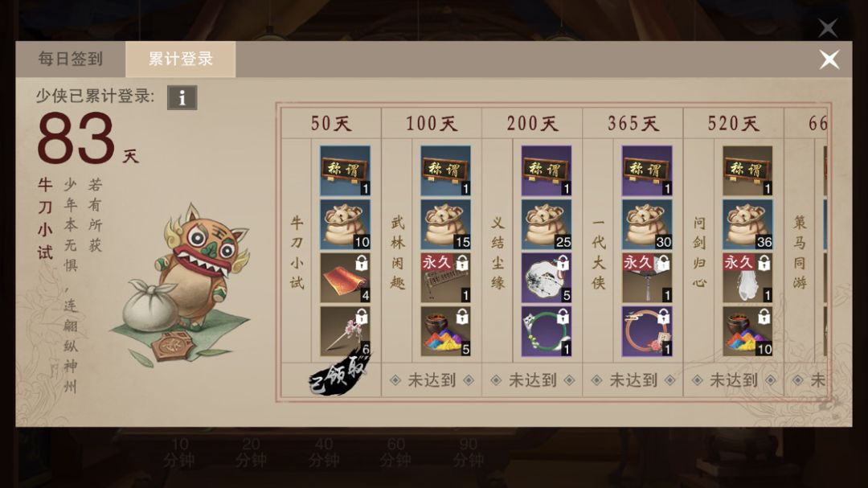Viewport: 868px width, 488px height.
Task: Select the money bag reward with count 36
Action: (747, 224)
